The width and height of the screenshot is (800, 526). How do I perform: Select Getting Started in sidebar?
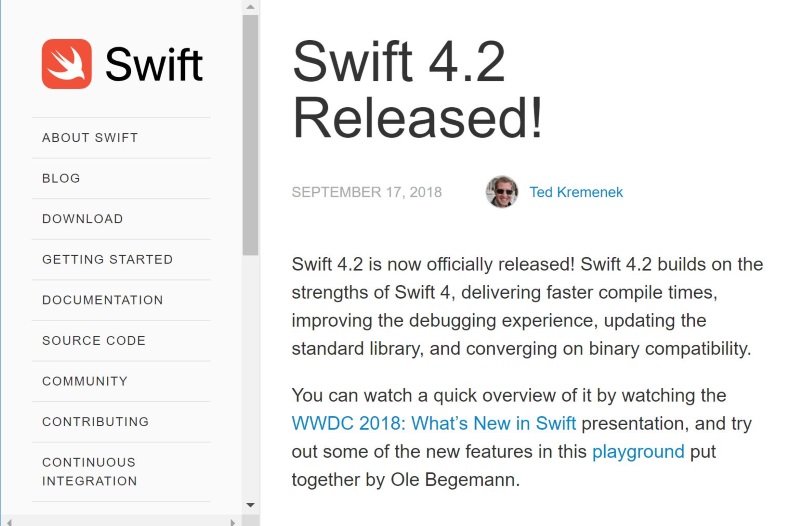[107, 259]
